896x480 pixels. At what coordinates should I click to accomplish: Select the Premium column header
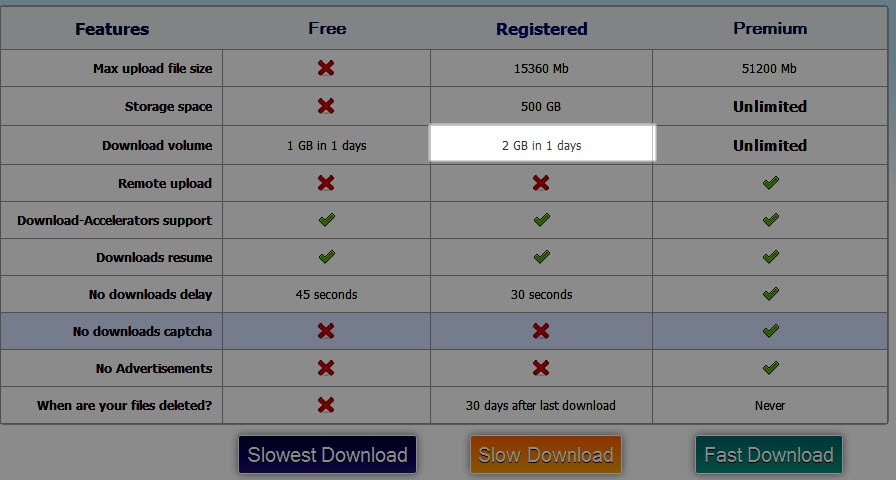pos(769,29)
